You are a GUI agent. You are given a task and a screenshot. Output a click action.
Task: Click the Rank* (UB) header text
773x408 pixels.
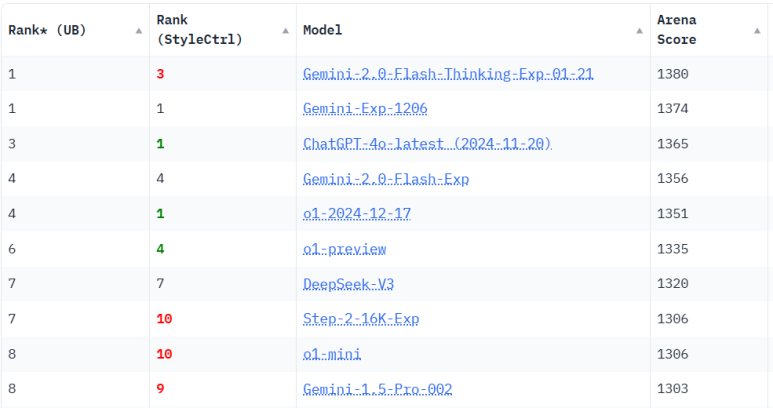[47, 31]
